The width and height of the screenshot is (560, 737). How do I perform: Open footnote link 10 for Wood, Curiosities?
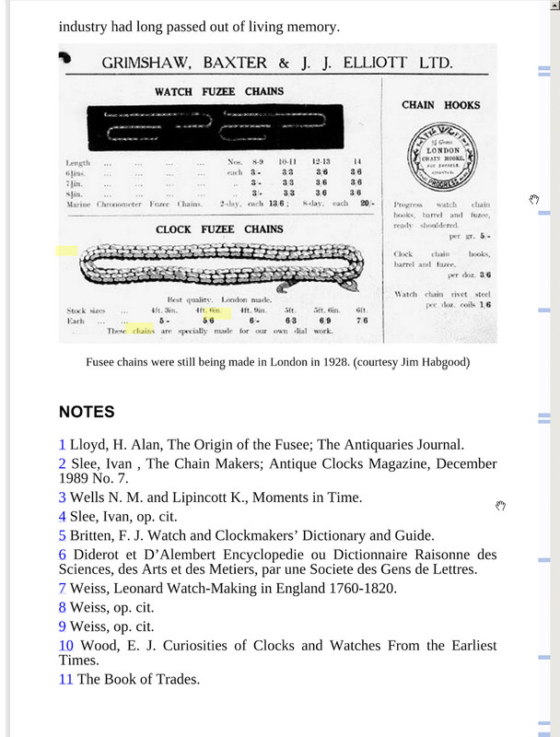(x=65, y=646)
